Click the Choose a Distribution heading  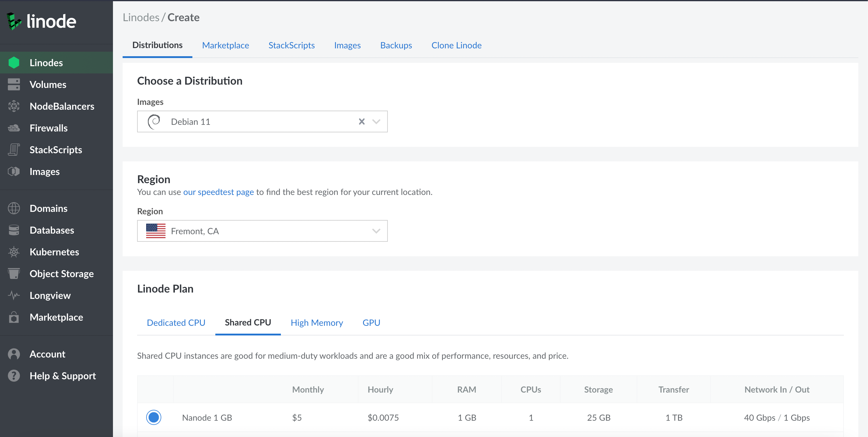pos(190,81)
